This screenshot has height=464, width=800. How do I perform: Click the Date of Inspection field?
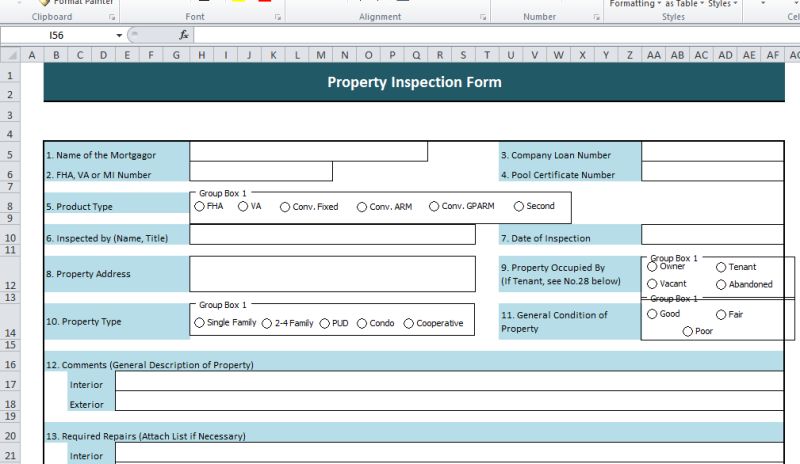click(x=712, y=235)
